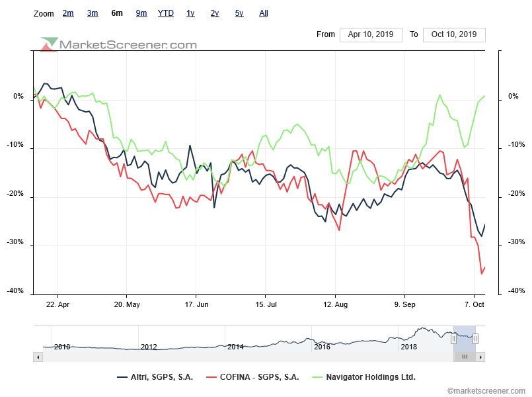
Task: Click the 17. Jun axis label
Action: tap(196, 304)
